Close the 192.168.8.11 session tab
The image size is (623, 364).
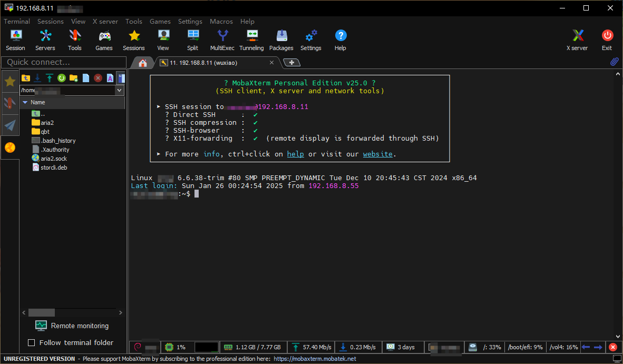tap(272, 63)
